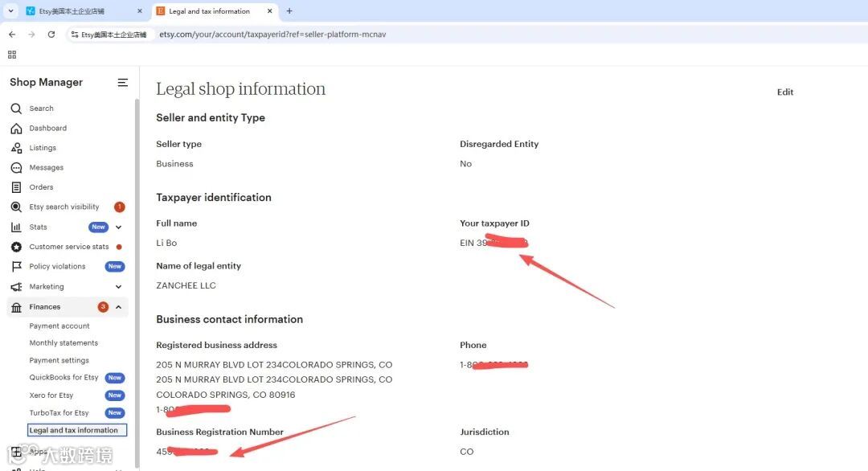Open Payment account under Finances
The image size is (868, 471).
[59, 326]
